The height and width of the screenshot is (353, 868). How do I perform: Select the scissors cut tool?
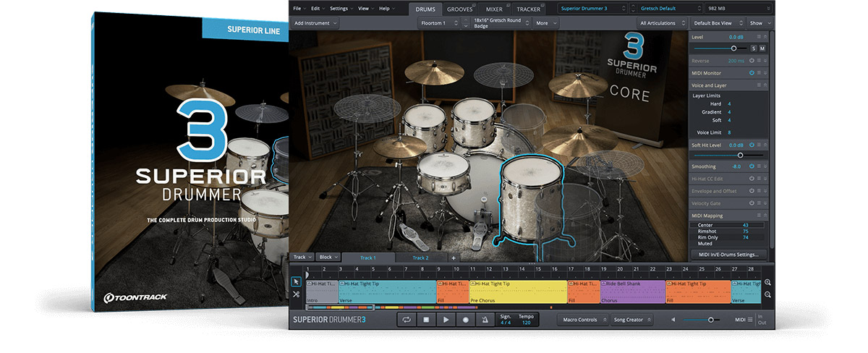click(x=296, y=294)
